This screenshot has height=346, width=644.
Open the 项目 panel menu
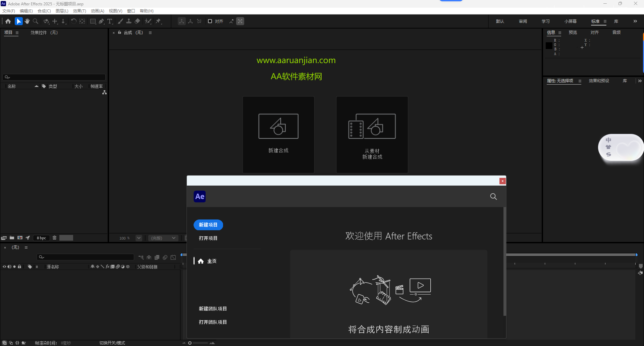click(16, 33)
